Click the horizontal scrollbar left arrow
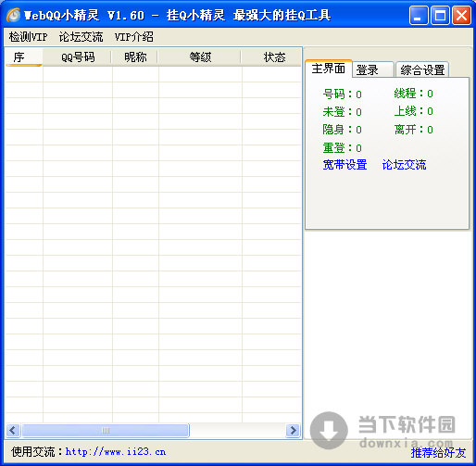Viewport: 476px width, 466px height. tap(13, 430)
